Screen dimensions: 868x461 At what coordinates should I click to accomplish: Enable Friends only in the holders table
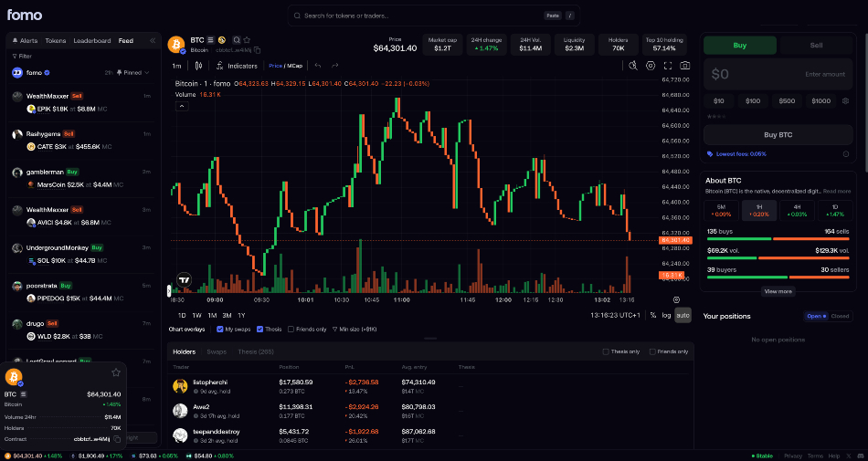pyautogui.click(x=652, y=351)
